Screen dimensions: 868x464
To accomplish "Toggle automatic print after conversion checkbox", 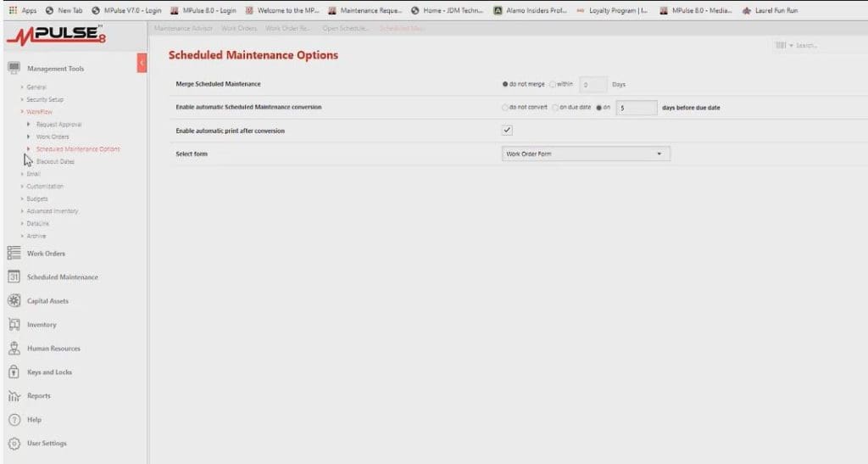I will point(507,130).
